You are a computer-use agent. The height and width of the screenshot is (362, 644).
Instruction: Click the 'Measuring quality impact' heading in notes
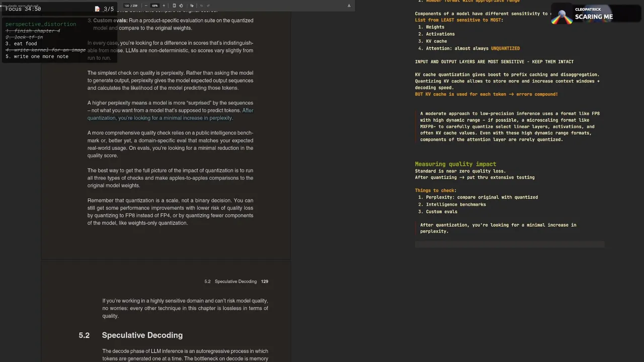point(455,164)
